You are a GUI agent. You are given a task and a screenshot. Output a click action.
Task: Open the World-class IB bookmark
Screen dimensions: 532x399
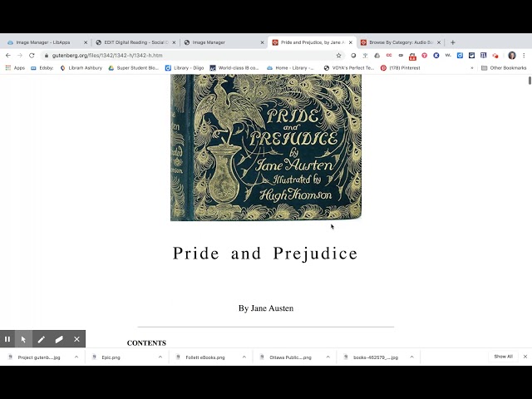pyautogui.click(x=234, y=68)
